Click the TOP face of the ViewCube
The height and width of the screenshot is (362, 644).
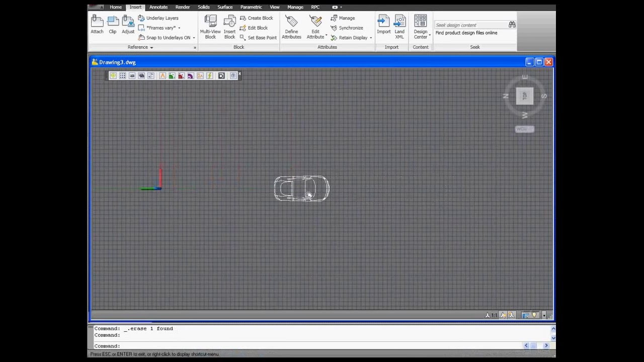point(525,96)
